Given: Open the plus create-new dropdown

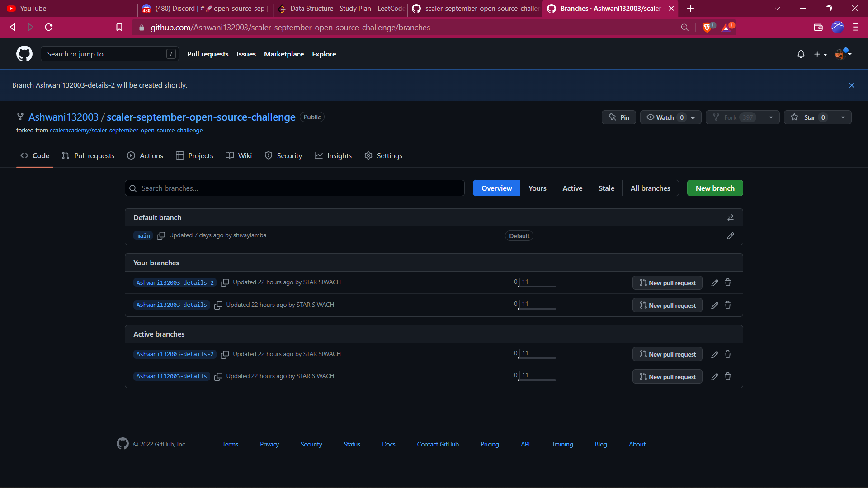Looking at the screenshot, I should [x=820, y=54].
